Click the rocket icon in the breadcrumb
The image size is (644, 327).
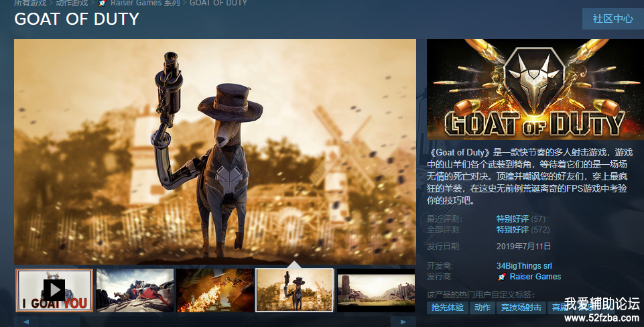tap(103, 3)
